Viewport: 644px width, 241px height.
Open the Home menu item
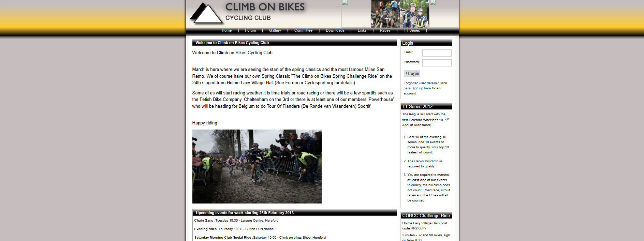click(x=226, y=30)
